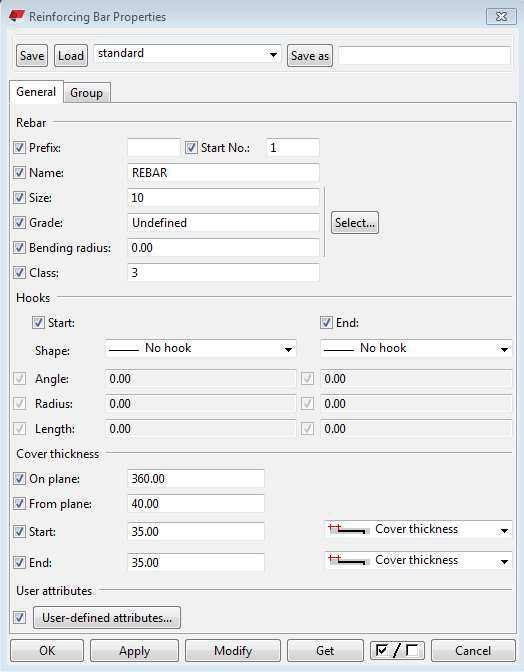524x672 pixels.
Task: Click the Size input field
Action: [x=223, y=198]
